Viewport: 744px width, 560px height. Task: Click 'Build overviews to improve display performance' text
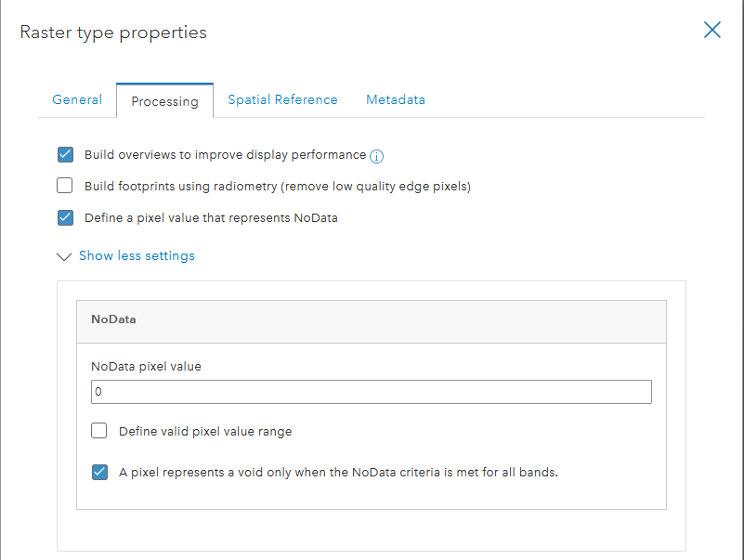[225, 155]
